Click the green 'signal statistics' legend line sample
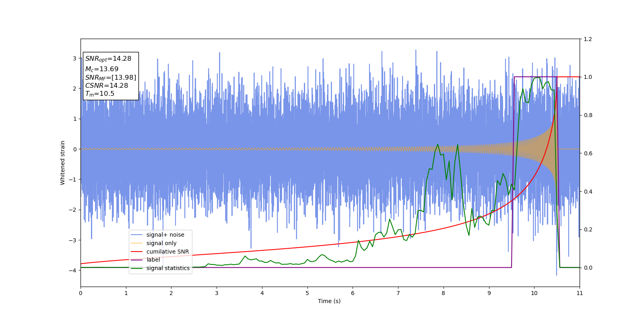This screenshot has height=322, width=644. pos(137,268)
